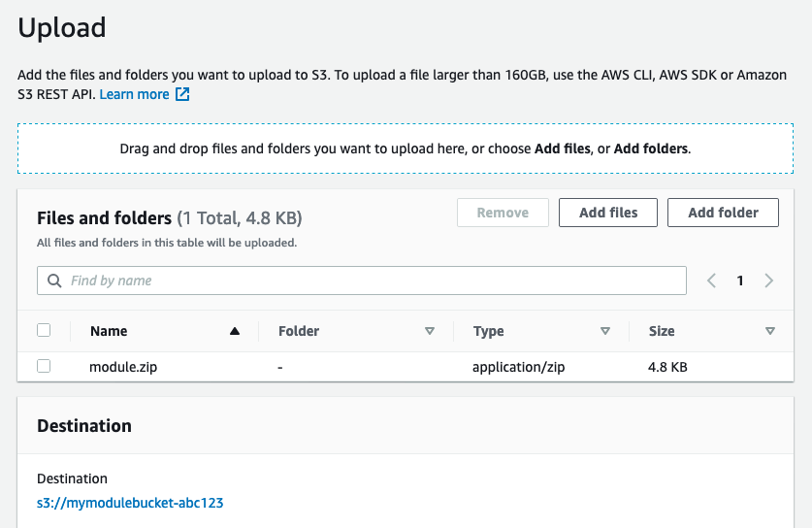The image size is (812, 528).
Task: Click the Name column ascending sort arrow
Action: click(x=234, y=331)
